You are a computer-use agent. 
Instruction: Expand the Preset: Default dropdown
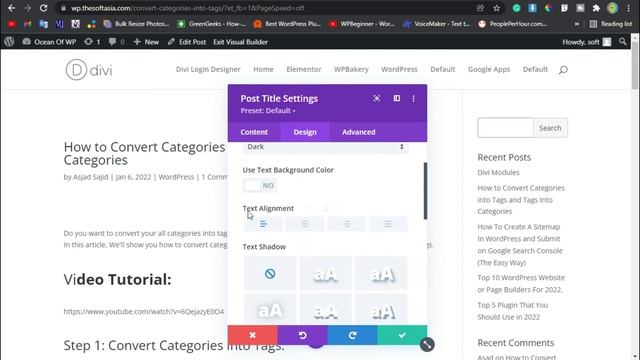268,111
